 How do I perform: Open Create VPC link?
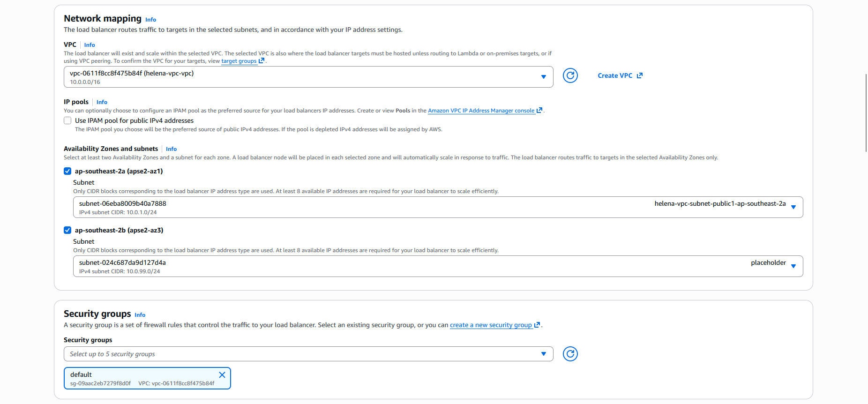point(615,75)
